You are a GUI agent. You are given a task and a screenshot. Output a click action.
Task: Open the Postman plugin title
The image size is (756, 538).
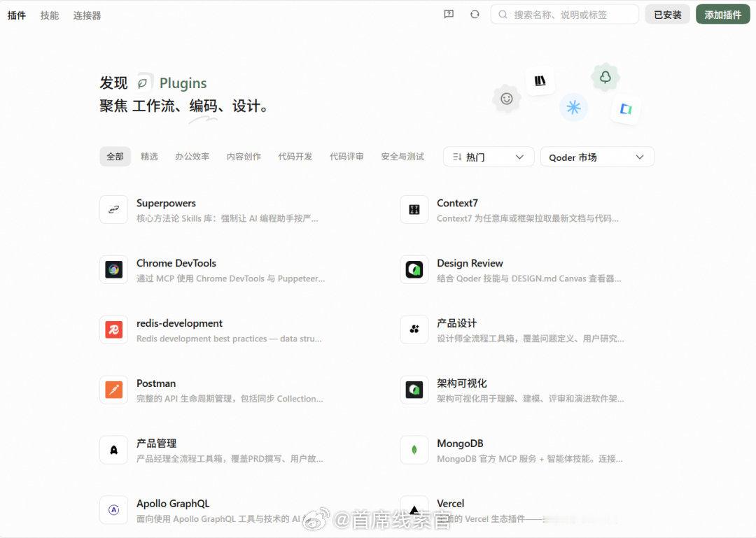tap(156, 383)
